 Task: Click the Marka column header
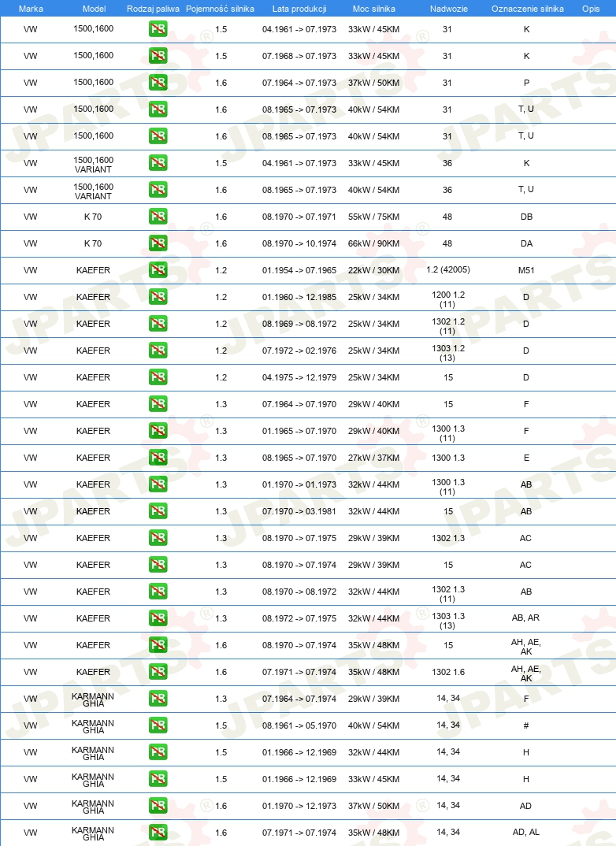coord(31,9)
